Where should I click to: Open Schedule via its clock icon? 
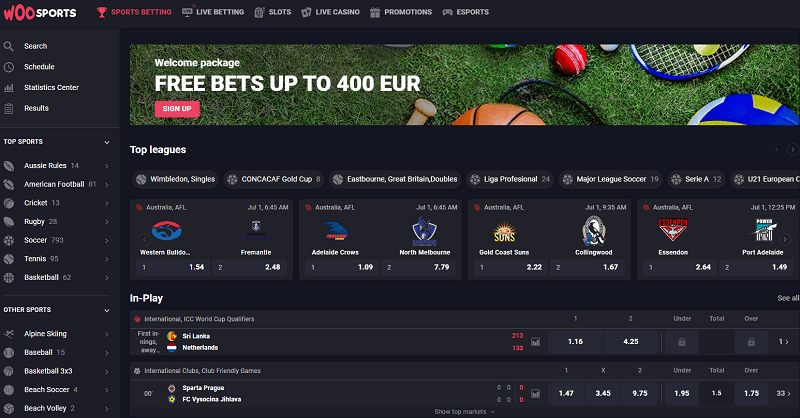click(9, 67)
